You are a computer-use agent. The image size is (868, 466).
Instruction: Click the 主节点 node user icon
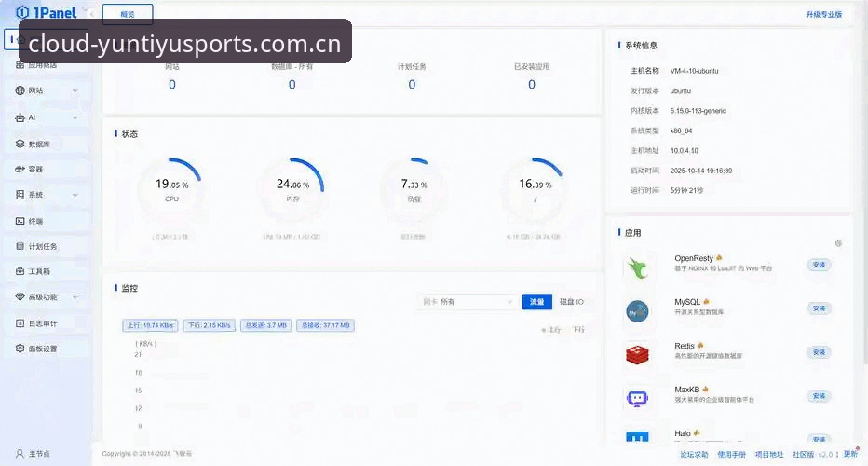[20, 454]
